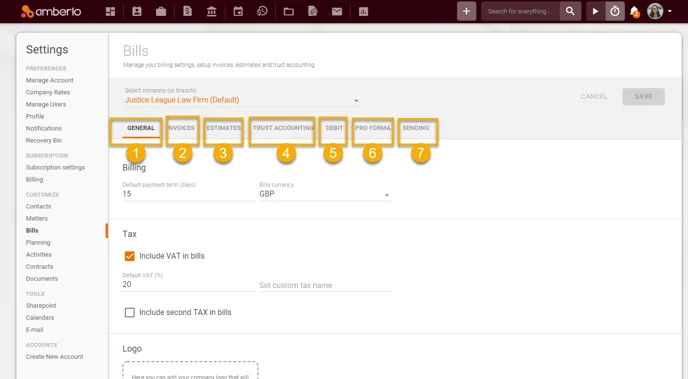Open the user avatar menu
Image resolution: width=688 pixels, height=379 pixels.
click(x=655, y=11)
